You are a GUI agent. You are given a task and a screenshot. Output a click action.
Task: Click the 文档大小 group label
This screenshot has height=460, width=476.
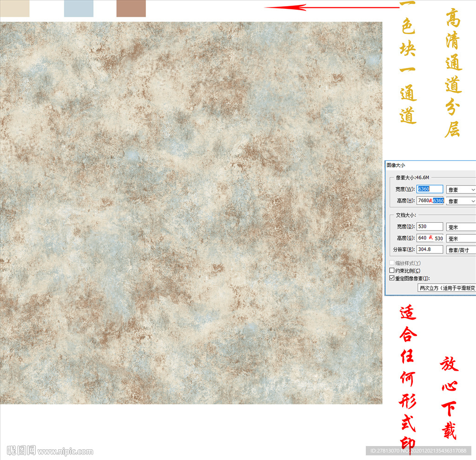[406, 215]
